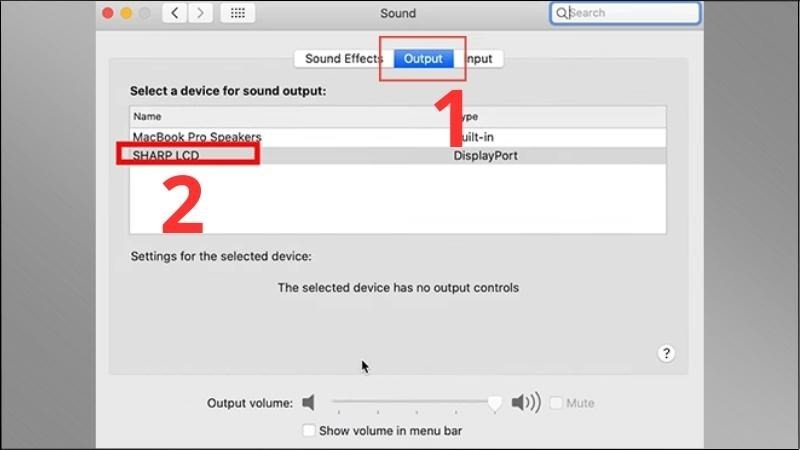Open help with the question mark button
The image size is (800, 450).
click(x=666, y=353)
